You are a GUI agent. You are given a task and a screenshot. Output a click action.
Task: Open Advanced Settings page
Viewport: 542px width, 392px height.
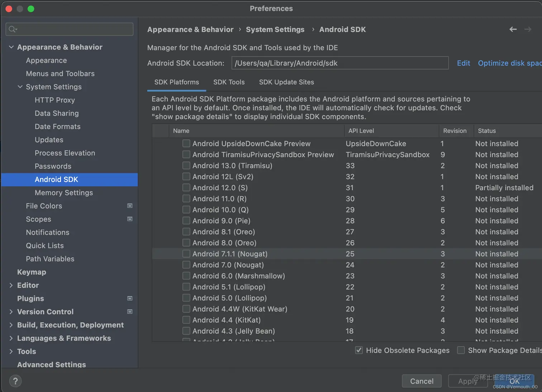point(52,364)
